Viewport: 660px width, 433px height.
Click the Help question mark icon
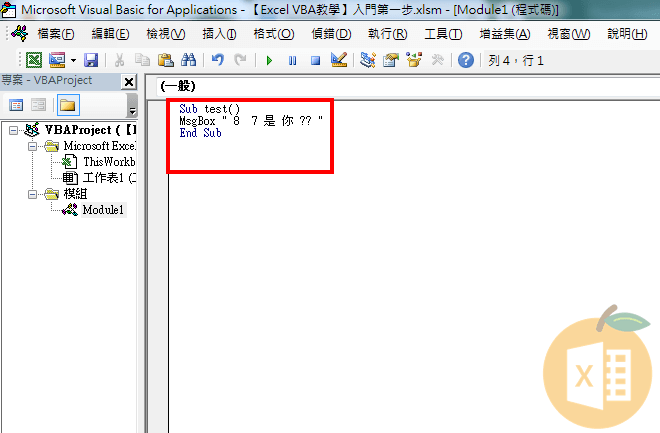coord(465,60)
